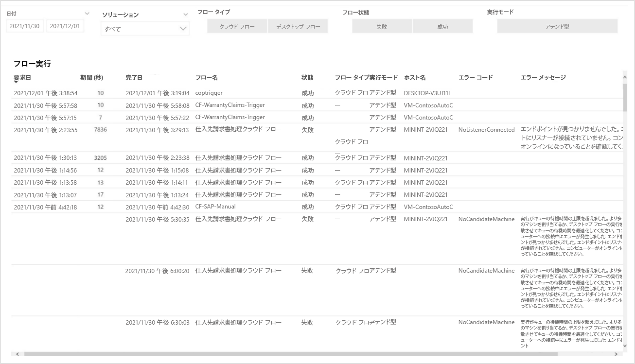635x364 pixels.
Task: Sort table by エラー メッセージ column
Action: tap(543, 77)
